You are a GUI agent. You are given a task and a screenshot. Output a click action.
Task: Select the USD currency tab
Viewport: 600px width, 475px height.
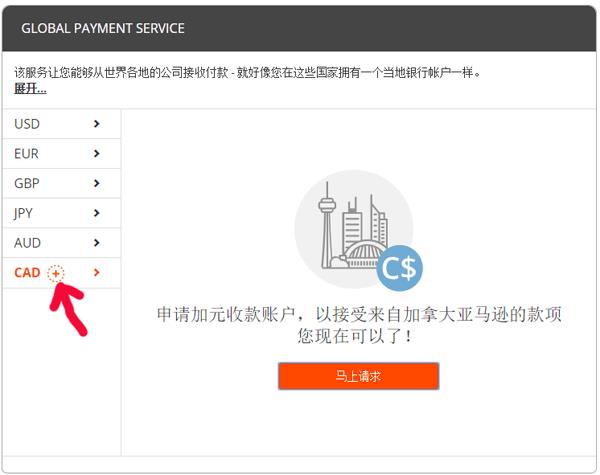[62, 124]
